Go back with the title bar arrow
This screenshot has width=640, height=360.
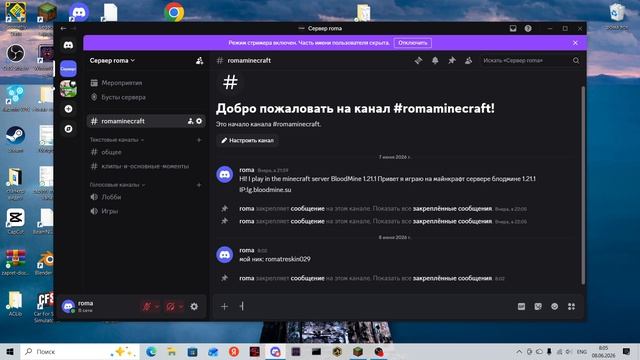[63, 28]
